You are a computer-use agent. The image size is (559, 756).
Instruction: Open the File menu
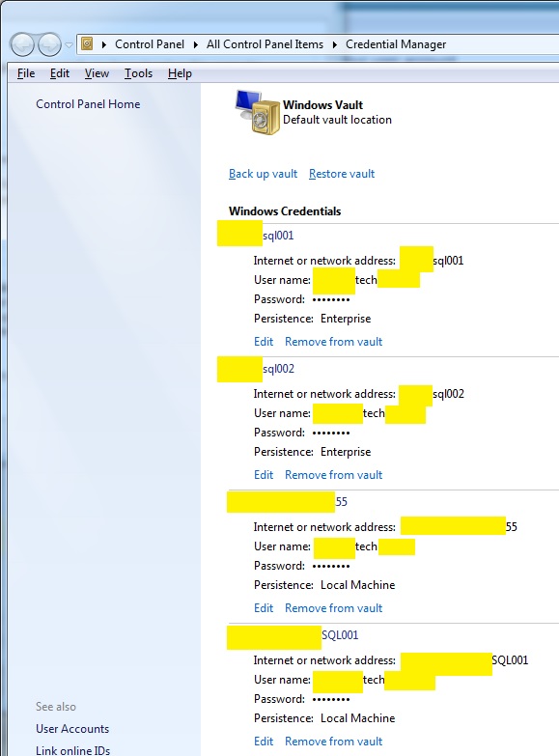point(26,73)
